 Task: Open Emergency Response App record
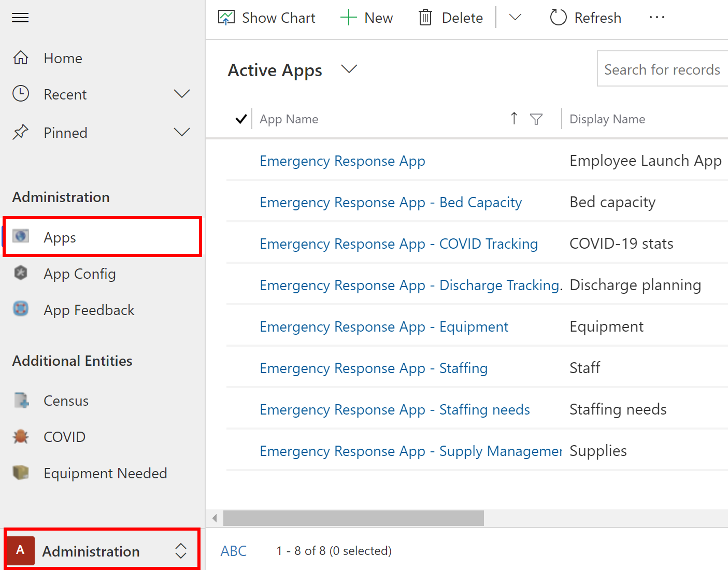tap(342, 161)
